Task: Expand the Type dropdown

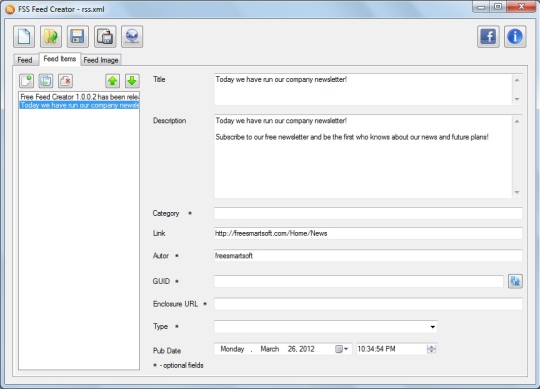Action: pyautogui.click(x=433, y=327)
